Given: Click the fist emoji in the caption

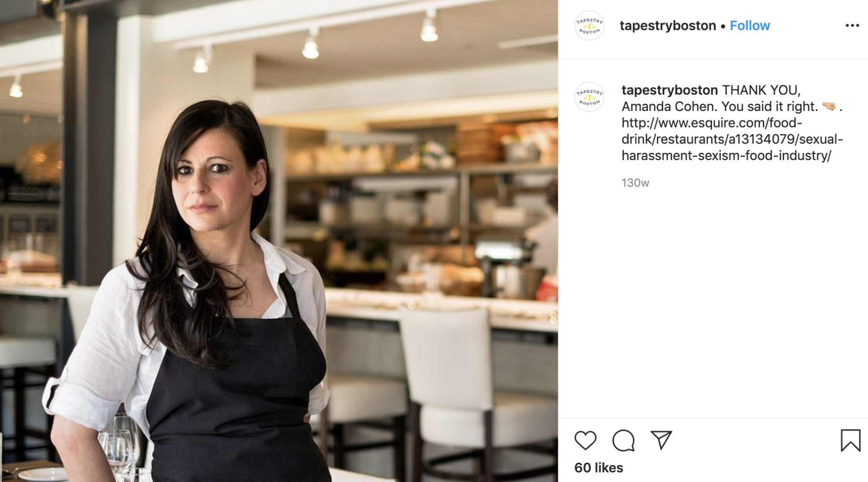Looking at the screenshot, I should 828,106.
